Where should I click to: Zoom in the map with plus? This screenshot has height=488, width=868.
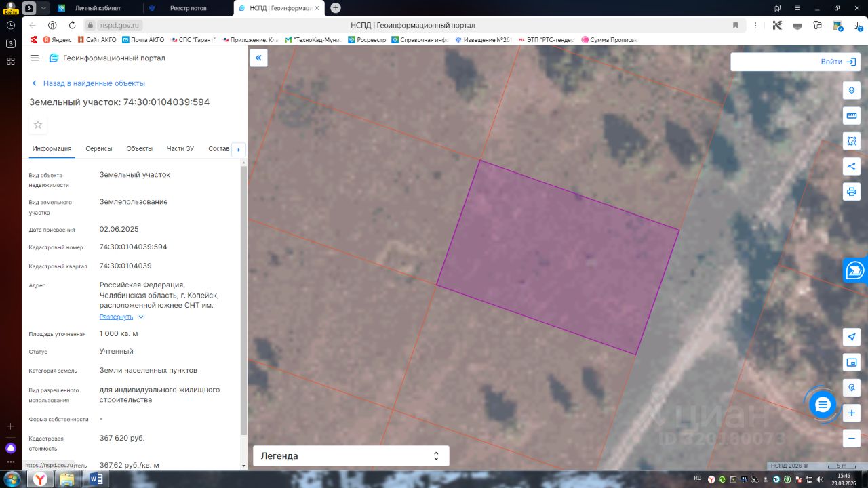pos(852,413)
